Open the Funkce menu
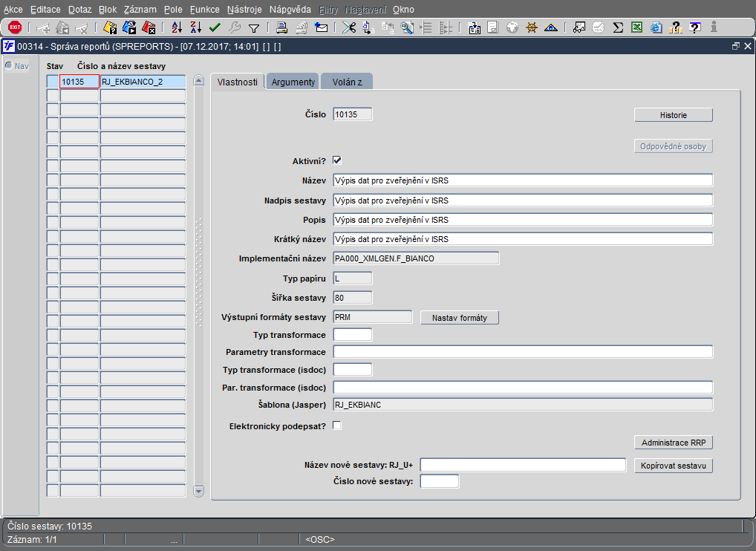The height and width of the screenshot is (551, 756). coord(204,9)
